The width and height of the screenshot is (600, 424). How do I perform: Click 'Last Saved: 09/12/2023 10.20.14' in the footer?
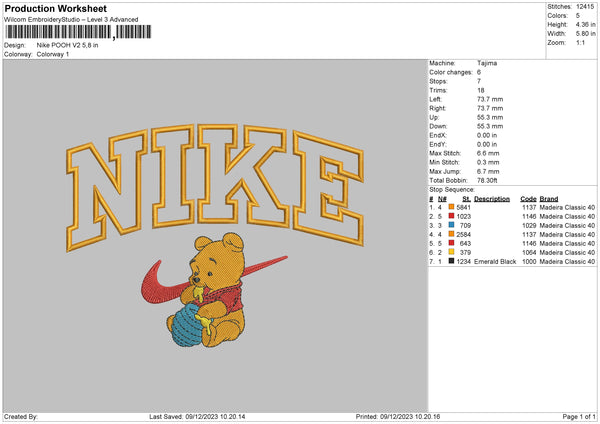pos(197,416)
